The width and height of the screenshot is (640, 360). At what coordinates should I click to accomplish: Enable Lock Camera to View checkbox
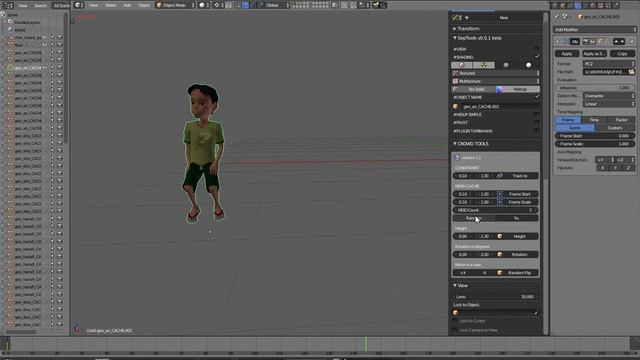(455, 330)
